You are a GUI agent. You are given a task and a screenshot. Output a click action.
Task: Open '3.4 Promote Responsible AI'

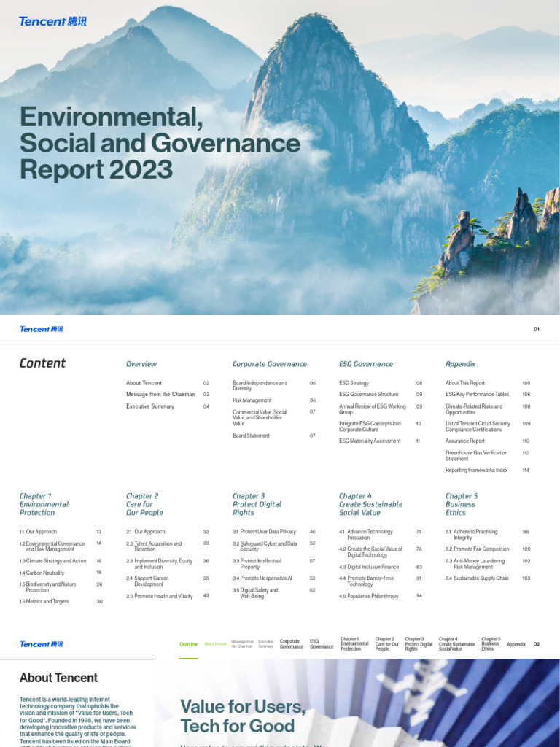tap(262, 578)
